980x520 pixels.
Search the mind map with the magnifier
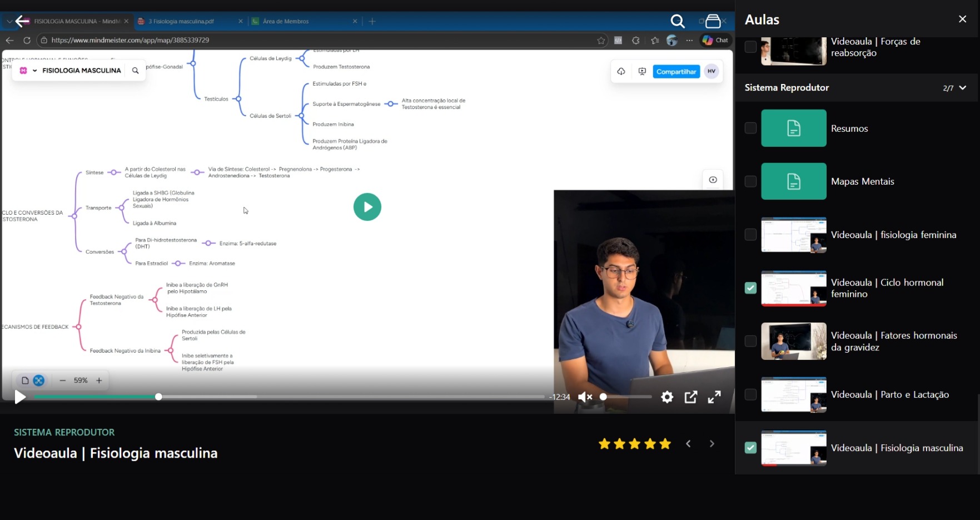pos(135,71)
